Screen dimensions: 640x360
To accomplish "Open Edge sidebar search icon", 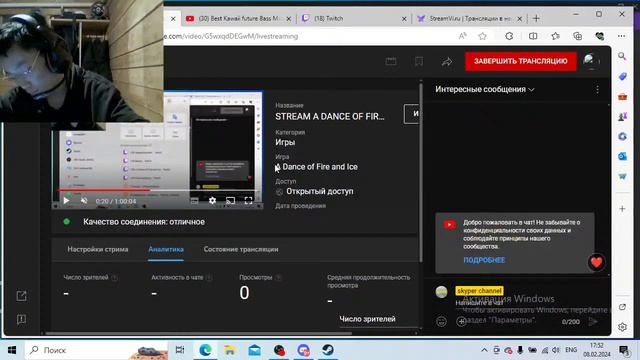I will [622, 56].
